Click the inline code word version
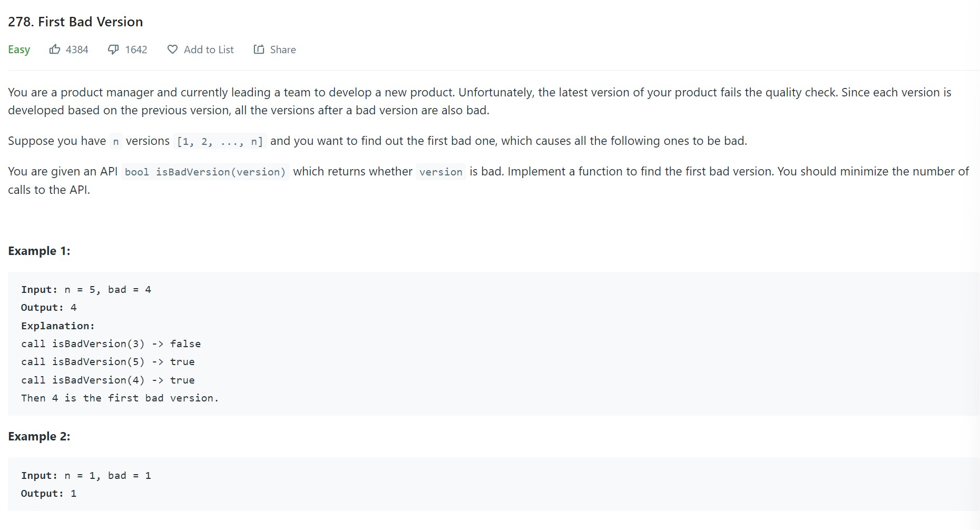Screen dimensions: 980x530 point(440,172)
